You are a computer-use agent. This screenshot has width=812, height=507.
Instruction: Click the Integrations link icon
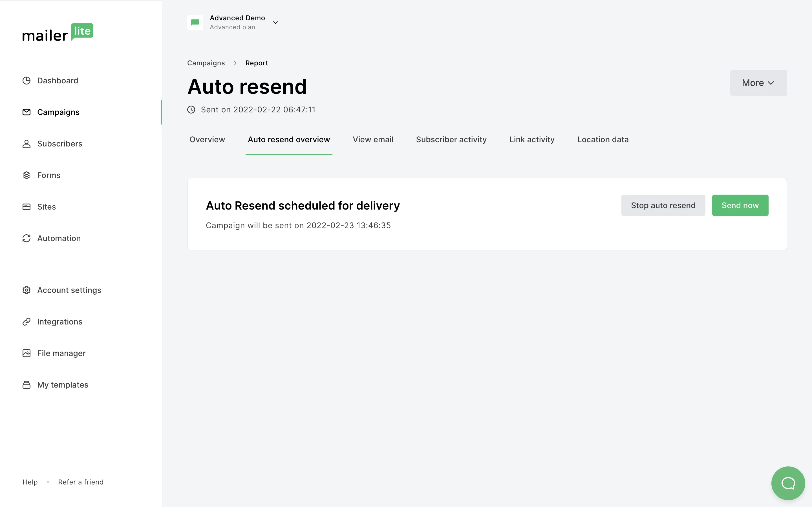27,322
